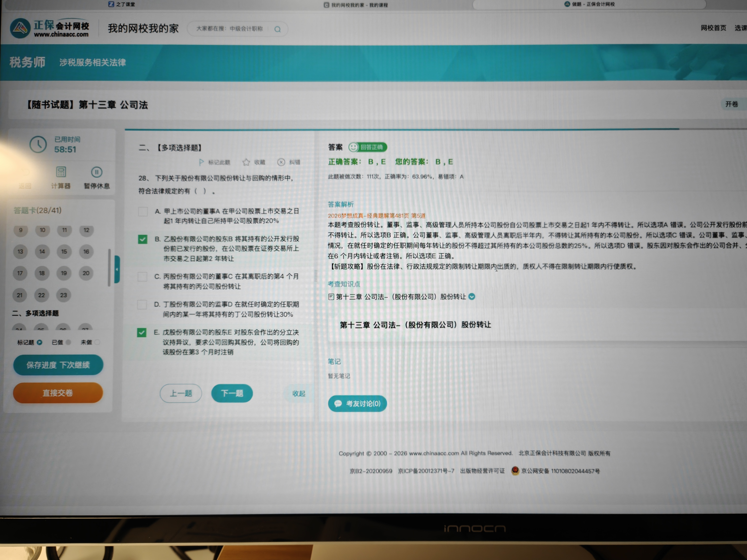
Task: Click 暂无笔记 notes text
Action: (339, 376)
